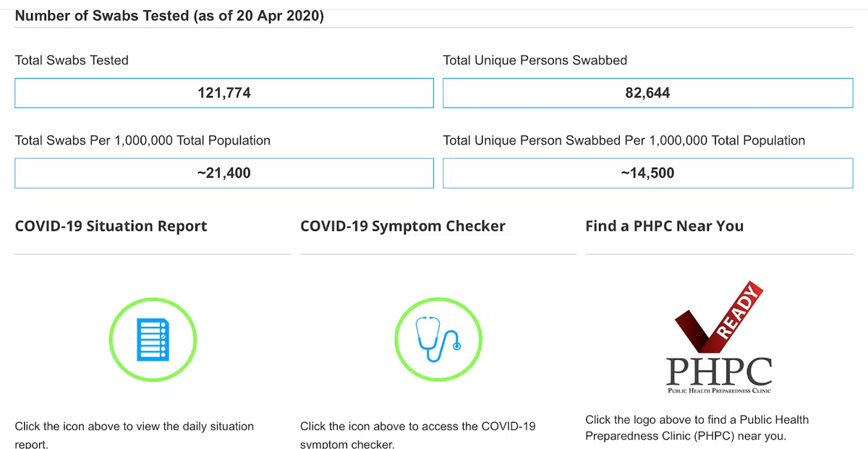This screenshot has width=868, height=449.
Task: Click the large PHPC logo lettering
Action: tap(718, 372)
